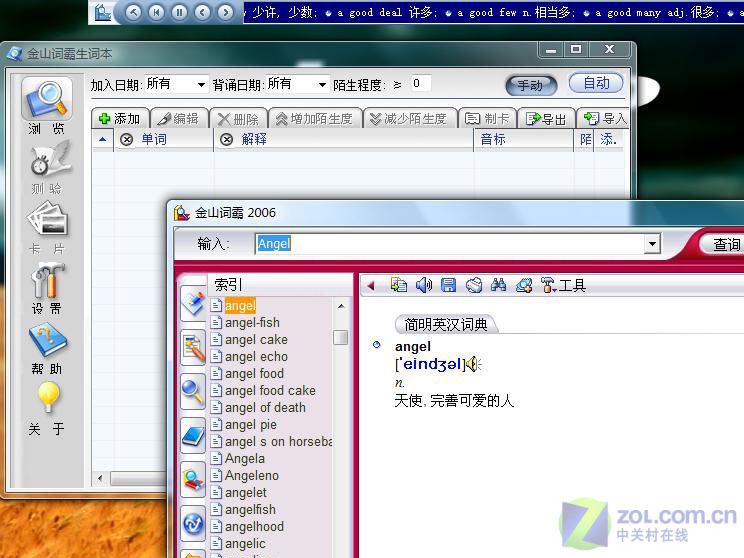This screenshot has width=744, height=558.
Task: Click the binoculars find icon
Action: click(498, 285)
